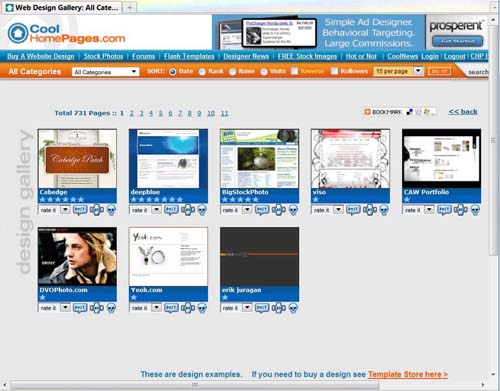Screen dimensions: 500x391
Task: Follow the Template Store here link
Action: click(408, 374)
